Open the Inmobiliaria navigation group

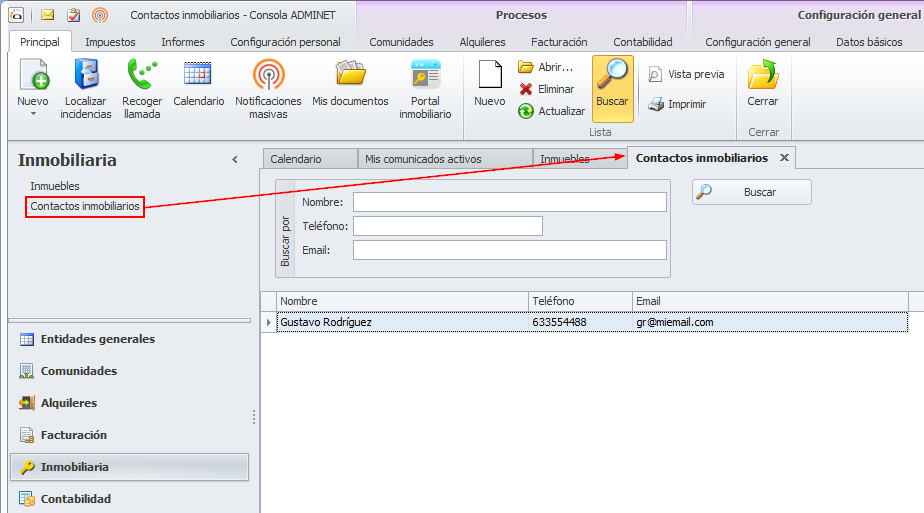coord(130,467)
